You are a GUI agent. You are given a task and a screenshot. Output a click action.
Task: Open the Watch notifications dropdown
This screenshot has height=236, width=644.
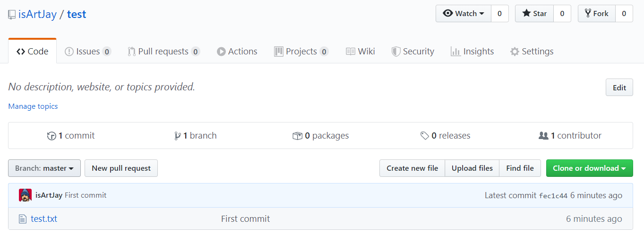464,14
